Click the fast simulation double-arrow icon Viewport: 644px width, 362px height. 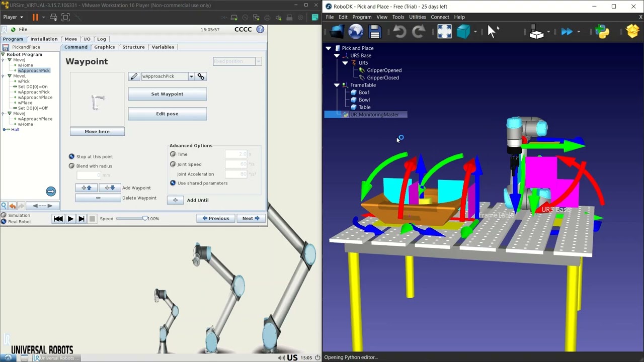(x=567, y=32)
